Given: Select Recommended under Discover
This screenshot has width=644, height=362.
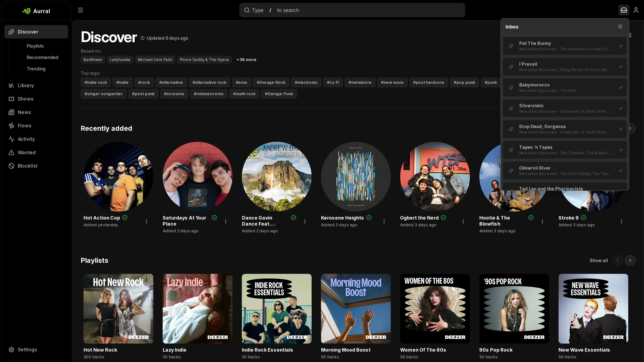Looking at the screenshot, I should pyautogui.click(x=42, y=57).
